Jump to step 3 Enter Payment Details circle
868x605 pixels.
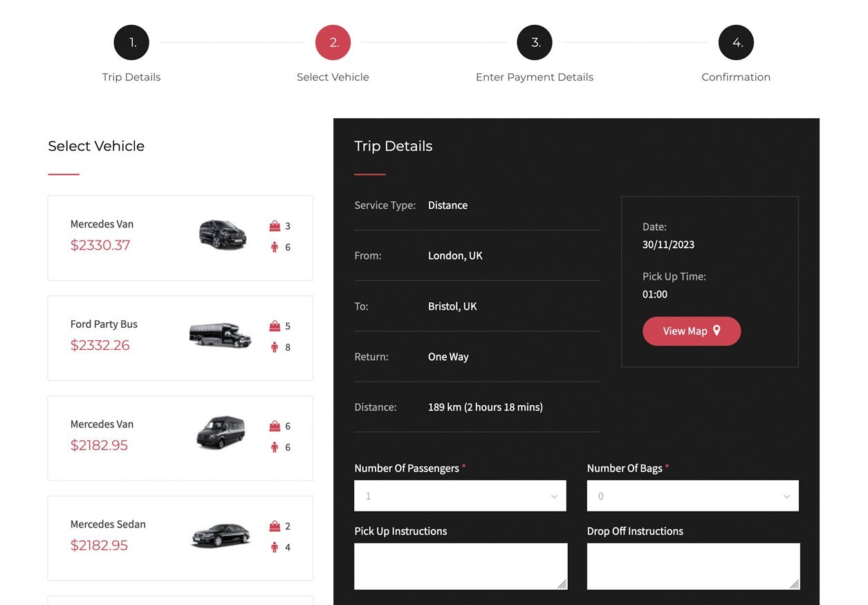[535, 42]
